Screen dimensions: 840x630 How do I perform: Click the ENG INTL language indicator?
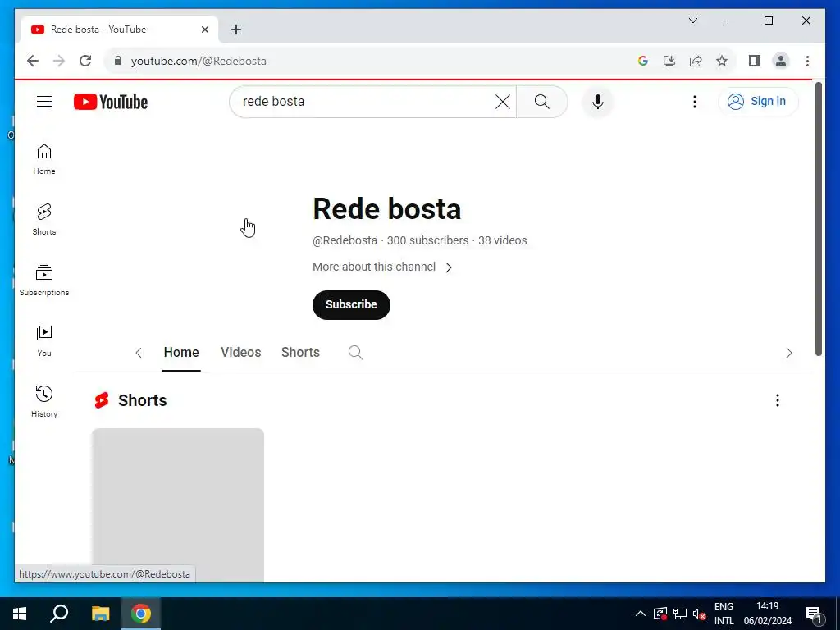point(724,614)
